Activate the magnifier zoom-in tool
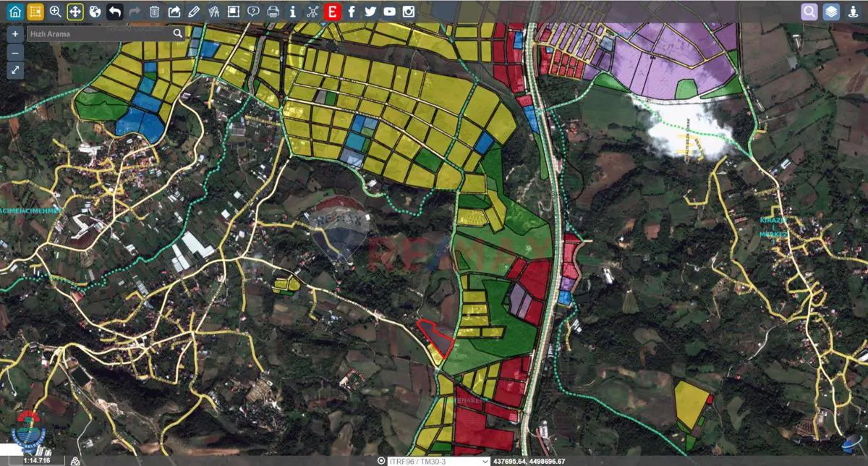The image size is (868, 466). tap(55, 12)
